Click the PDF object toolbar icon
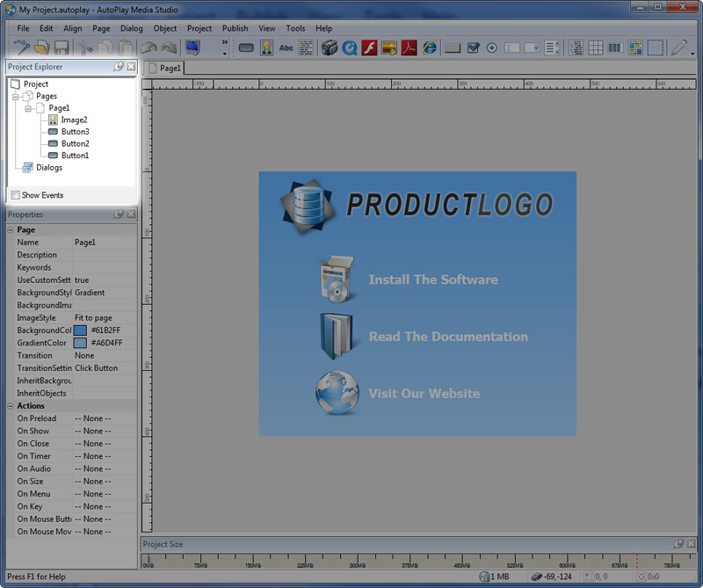This screenshot has height=588, width=703. [409, 47]
